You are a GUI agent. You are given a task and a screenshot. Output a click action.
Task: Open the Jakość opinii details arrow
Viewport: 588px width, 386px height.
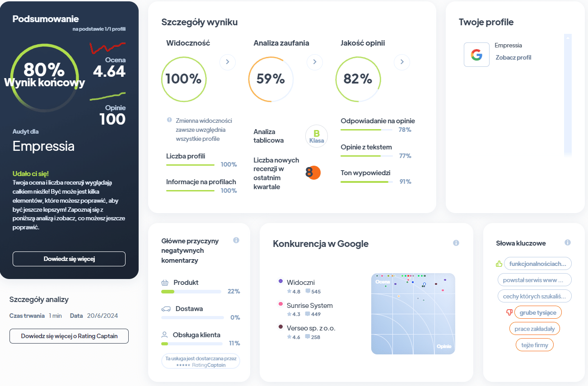402,62
